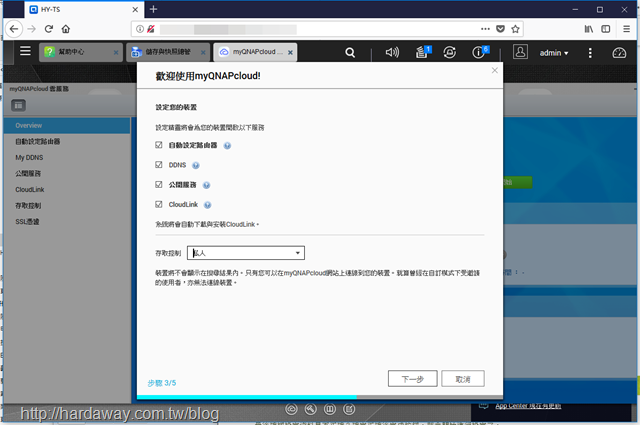Screen dimensions: 640x425
Task: Uncheck DDNS checkbox
Action: tap(159, 165)
